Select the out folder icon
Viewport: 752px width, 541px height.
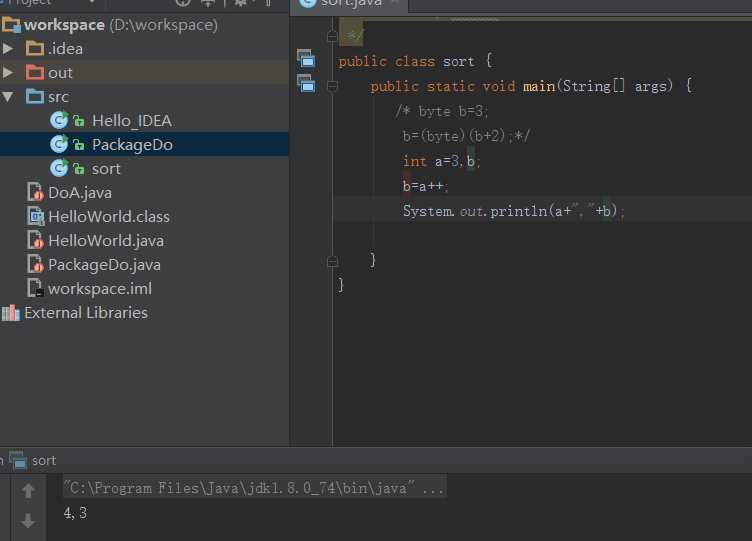(x=35, y=72)
